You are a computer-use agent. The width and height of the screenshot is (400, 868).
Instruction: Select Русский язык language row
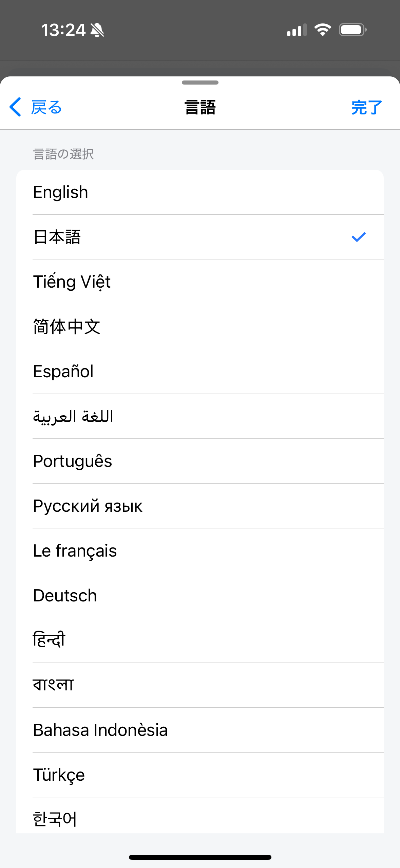(x=88, y=506)
